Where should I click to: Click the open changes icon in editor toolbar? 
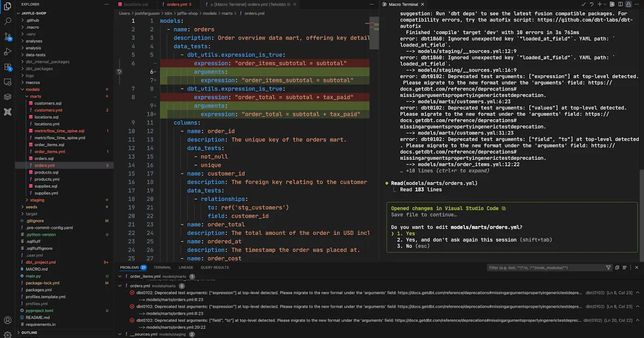click(x=613, y=4)
